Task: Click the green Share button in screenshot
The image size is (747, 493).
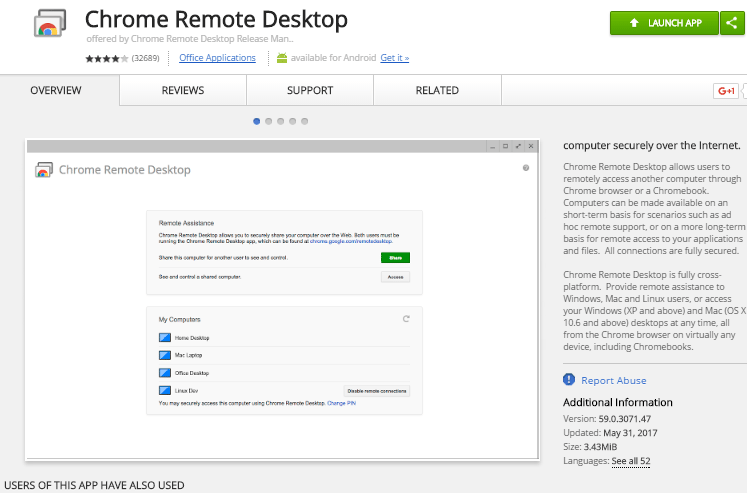Action: click(395, 258)
